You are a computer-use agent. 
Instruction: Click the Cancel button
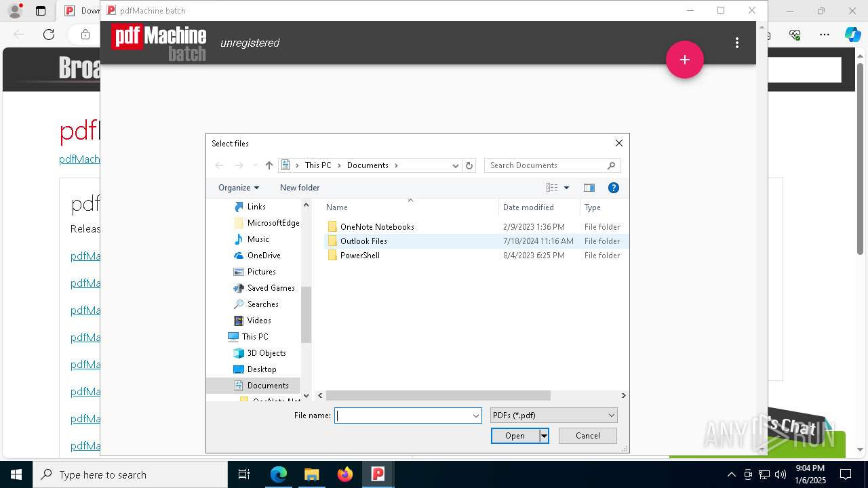point(588,436)
